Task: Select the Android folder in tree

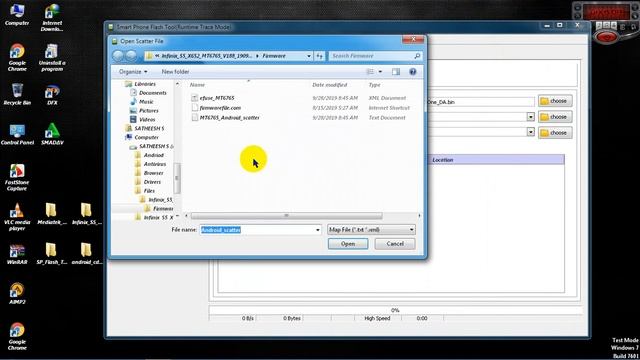Action: point(153,155)
